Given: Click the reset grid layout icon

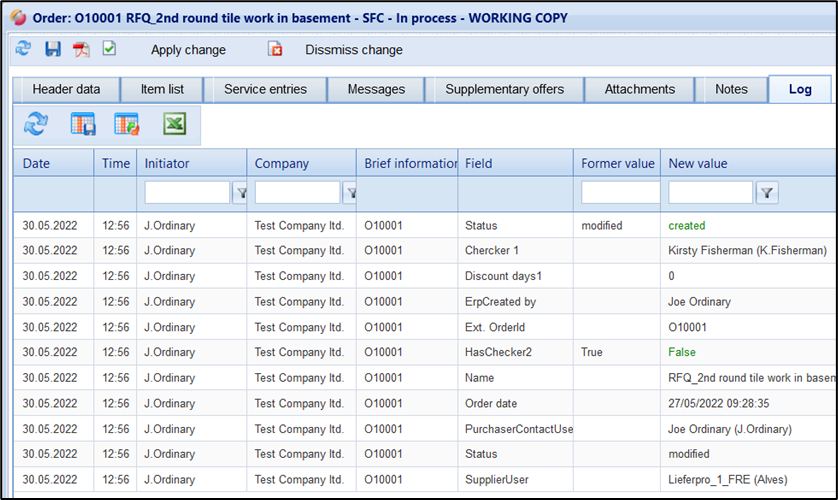Looking at the screenshot, I should (x=127, y=124).
